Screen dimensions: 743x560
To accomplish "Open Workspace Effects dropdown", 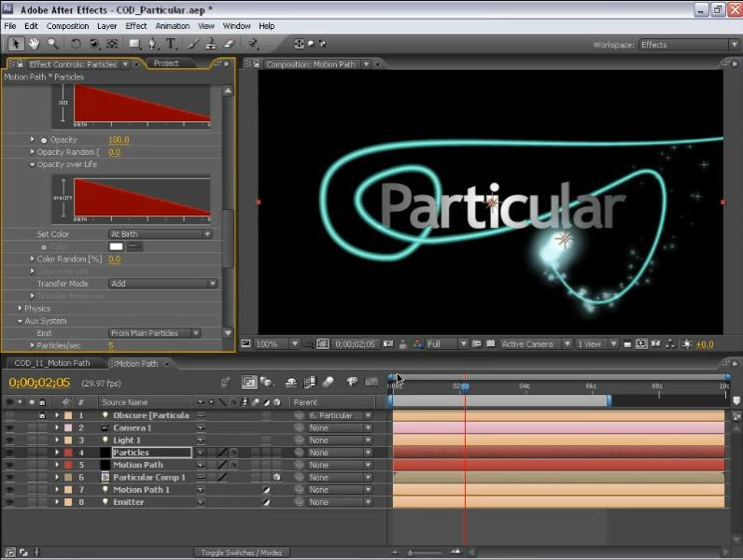I will tap(689, 45).
